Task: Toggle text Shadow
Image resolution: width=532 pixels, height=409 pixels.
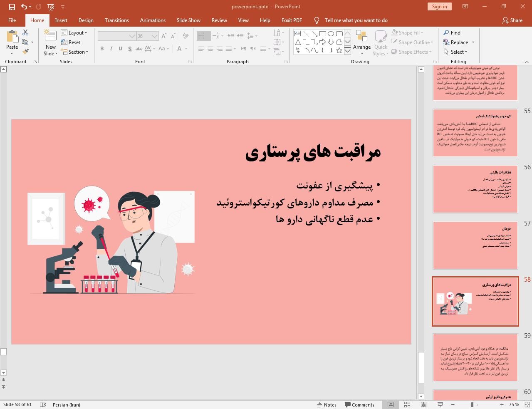Action: 130,49
